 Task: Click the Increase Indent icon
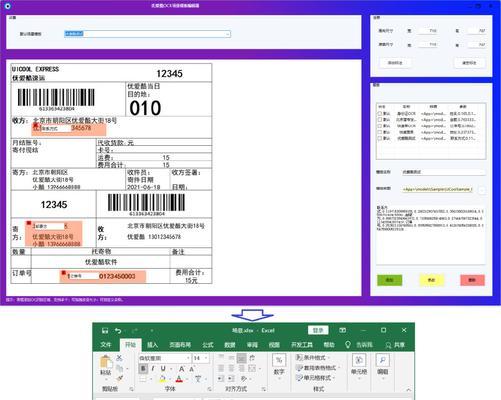coord(231,379)
